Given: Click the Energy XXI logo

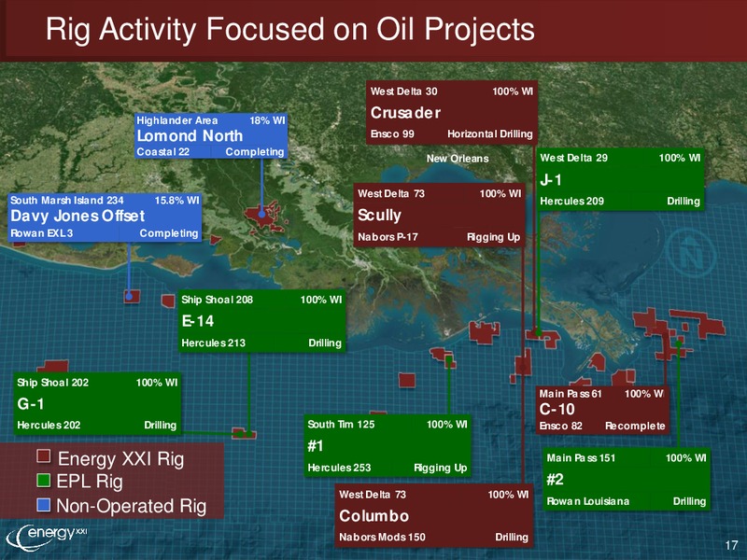Looking at the screenshot, I should (x=46, y=538).
